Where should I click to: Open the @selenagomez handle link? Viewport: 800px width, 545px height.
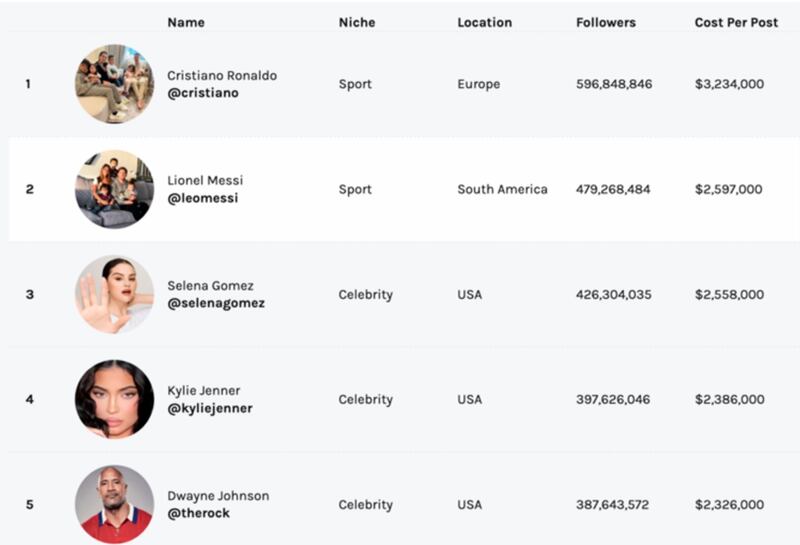click(x=216, y=303)
